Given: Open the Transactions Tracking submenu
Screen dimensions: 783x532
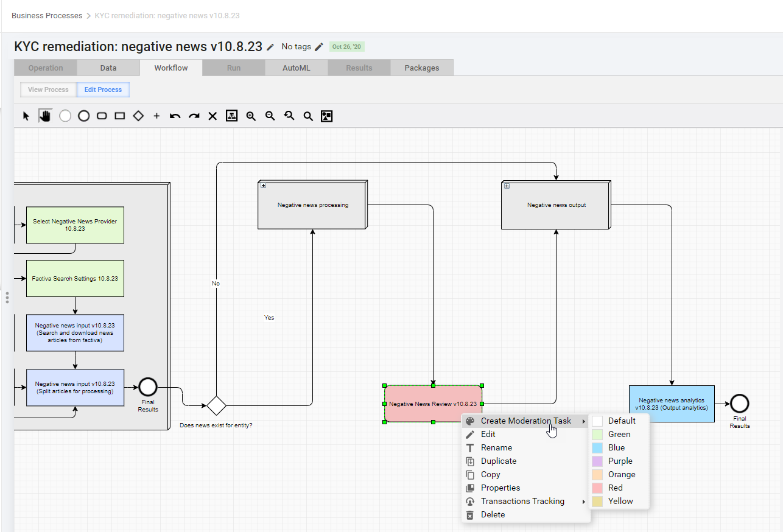Looking at the screenshot, I should pyautogui.click(x=526, y=501).
